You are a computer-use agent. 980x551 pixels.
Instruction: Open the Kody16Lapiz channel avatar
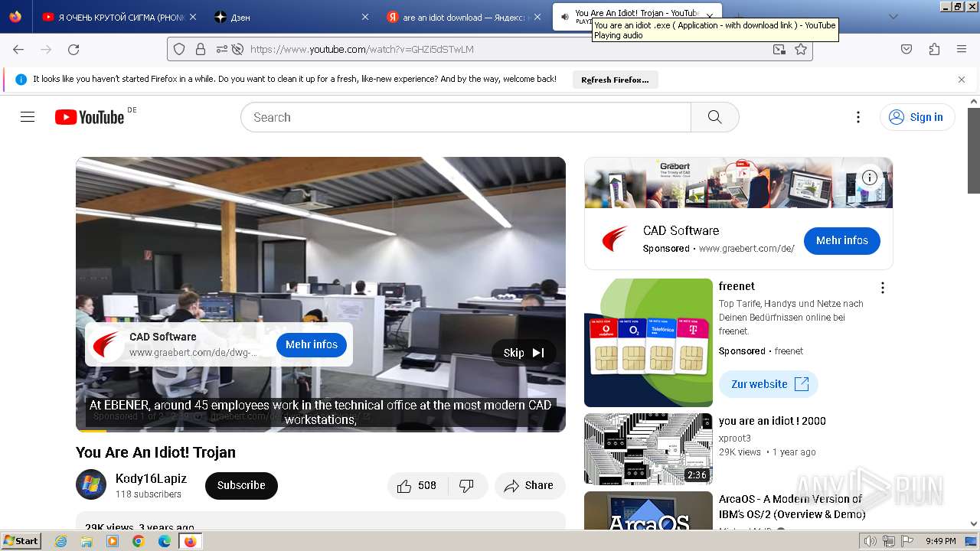tap(91, 484)
